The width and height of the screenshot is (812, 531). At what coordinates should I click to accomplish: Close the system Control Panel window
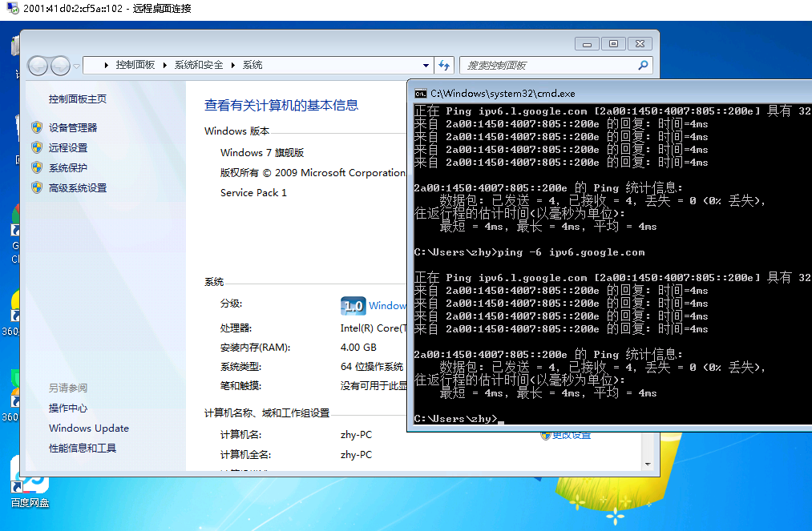(640, 44)
